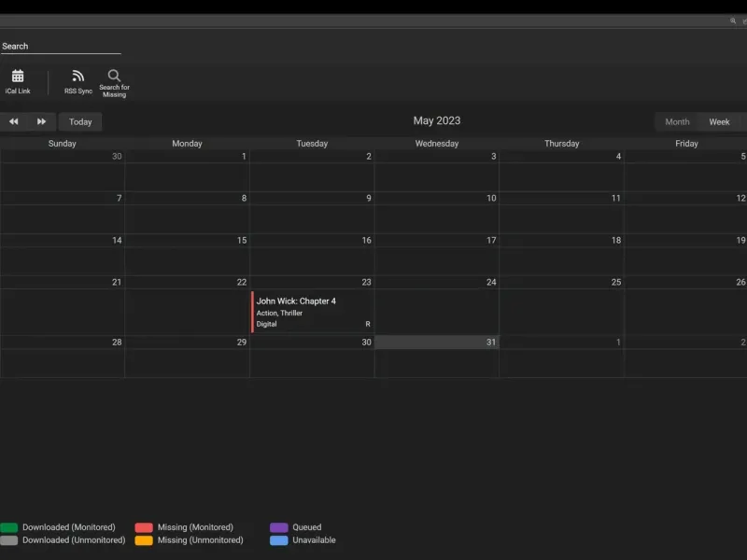Click the red Missing (Monitored) legend swatch
This screenshot has height=560, width=747.
144,527
